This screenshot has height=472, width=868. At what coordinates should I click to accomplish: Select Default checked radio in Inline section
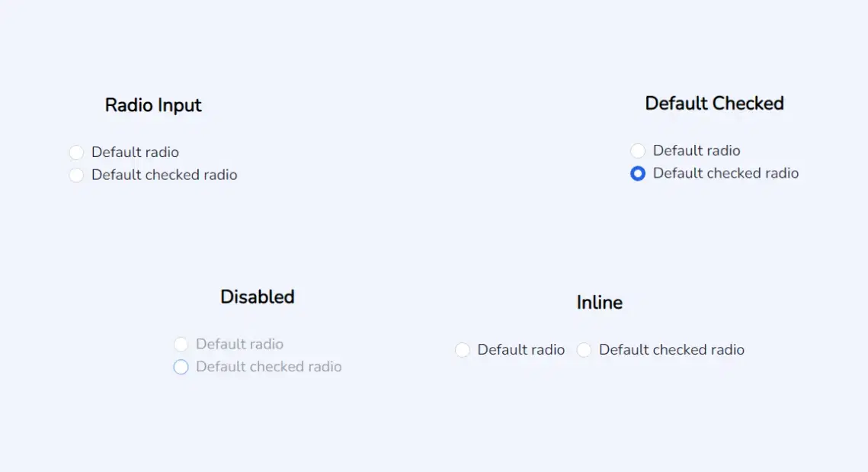(x=584, y=350)
